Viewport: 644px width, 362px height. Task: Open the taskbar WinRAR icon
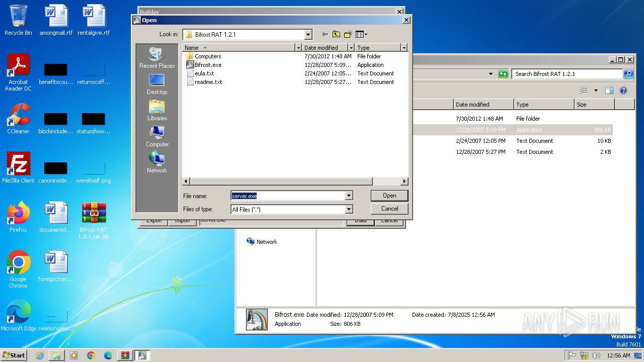125,355
